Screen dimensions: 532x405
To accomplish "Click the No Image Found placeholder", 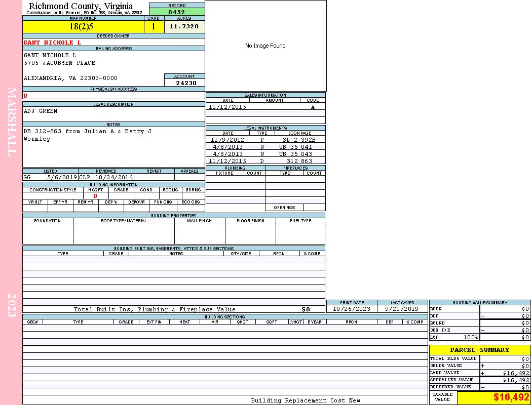I will click(265, 46).
